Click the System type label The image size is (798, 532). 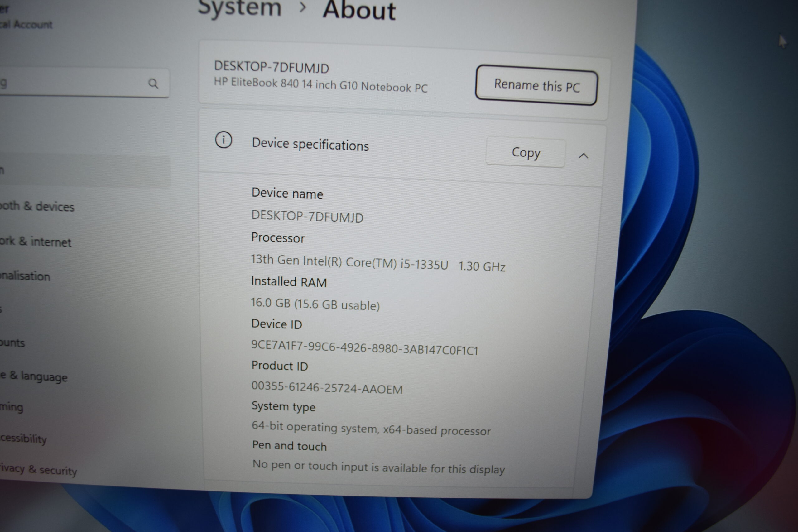(283, 406)
